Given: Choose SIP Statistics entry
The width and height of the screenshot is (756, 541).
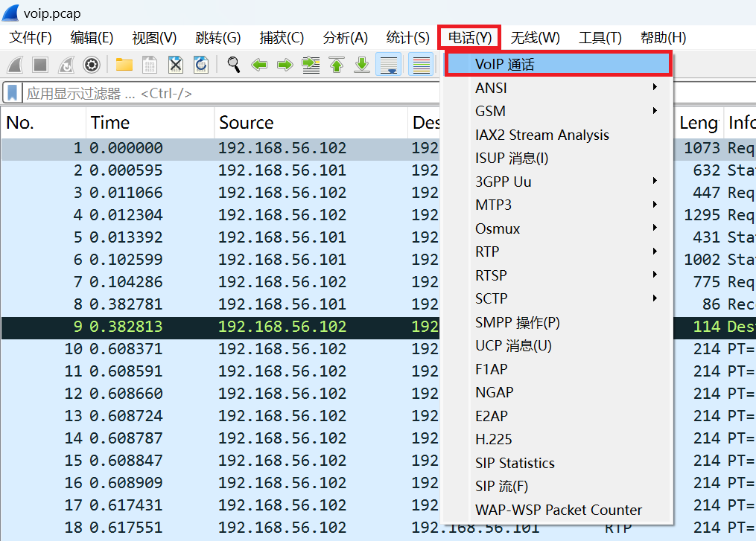Looking at the screenshot, I should tap(558, 462).
